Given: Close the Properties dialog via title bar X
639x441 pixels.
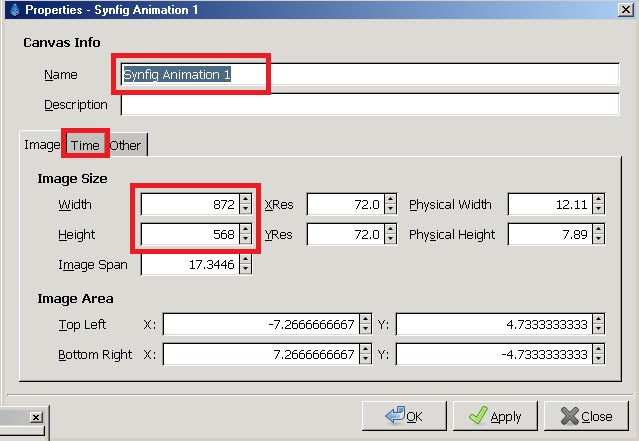Looking at the screenshot, I should point(626,9).
